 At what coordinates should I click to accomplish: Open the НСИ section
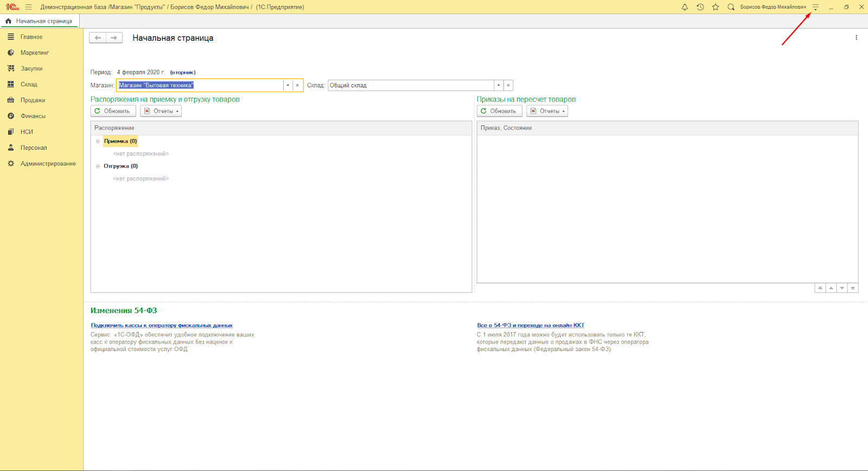click(27, 132)
